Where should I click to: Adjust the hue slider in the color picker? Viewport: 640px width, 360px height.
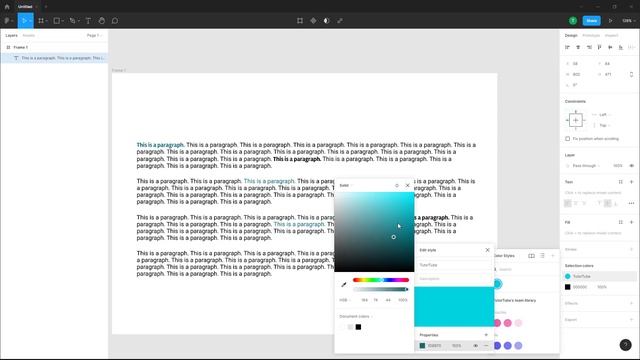pyautogui.click(x=381, y=280)
